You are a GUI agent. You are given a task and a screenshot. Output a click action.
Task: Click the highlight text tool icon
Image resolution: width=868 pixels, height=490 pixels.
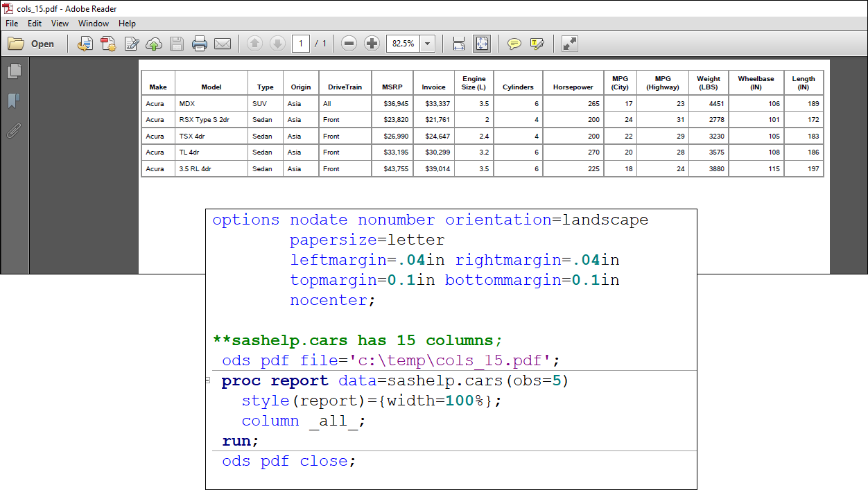tap(537, 44)
